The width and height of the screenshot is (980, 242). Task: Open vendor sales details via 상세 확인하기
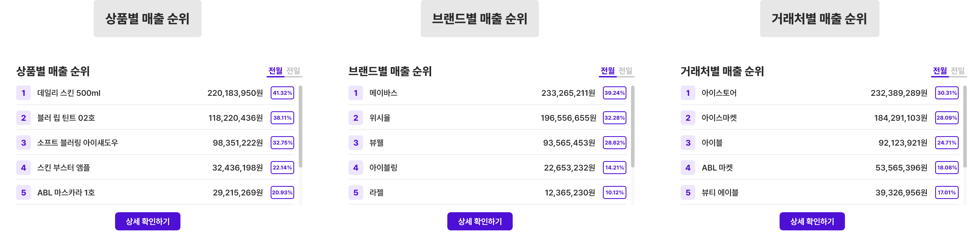pos(812,221)
